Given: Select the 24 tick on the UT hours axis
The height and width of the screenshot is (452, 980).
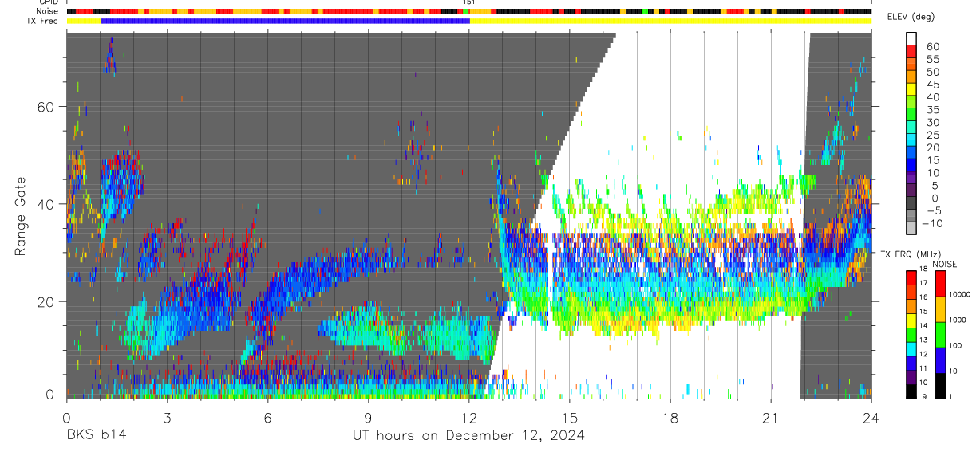Looking at the screenshot, I should coord(871,417).
